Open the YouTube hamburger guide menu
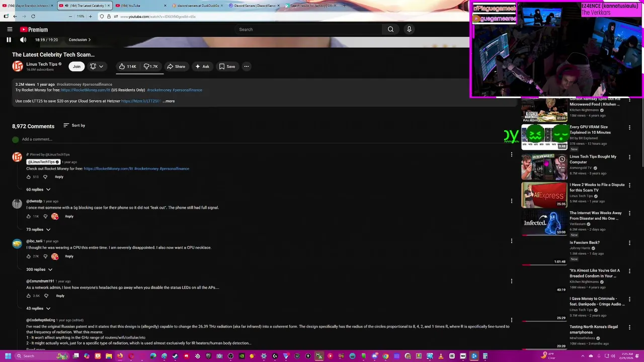The width and height of the screenshot is (644, 362). point(10,29)
